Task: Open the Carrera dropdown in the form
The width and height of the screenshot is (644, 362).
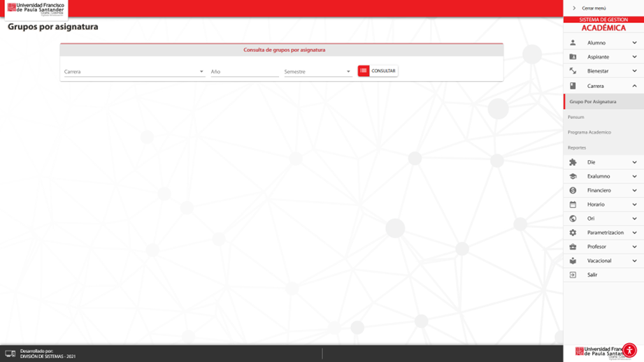Action: coord(133,71)
